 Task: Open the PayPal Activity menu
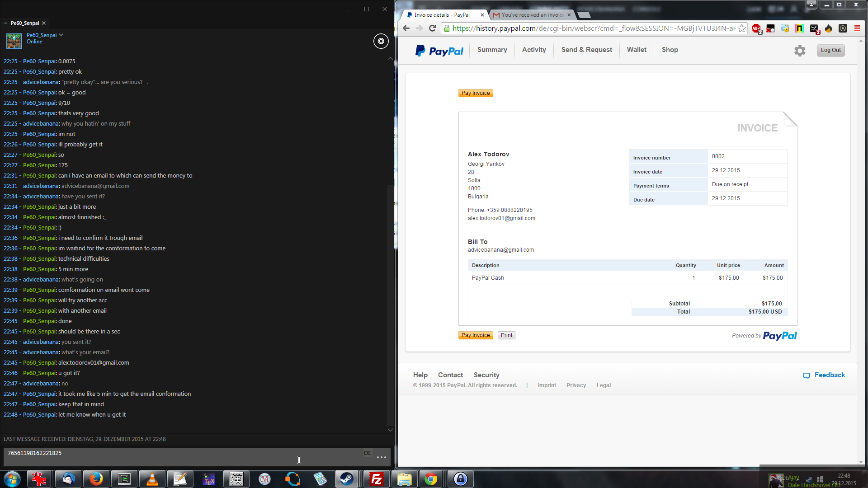click(x=533, y=50)
